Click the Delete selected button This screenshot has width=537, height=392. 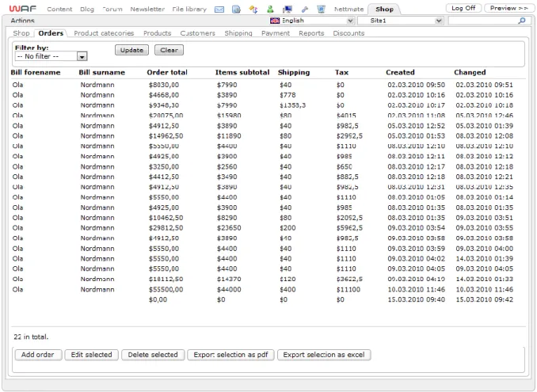coord(153,355)
